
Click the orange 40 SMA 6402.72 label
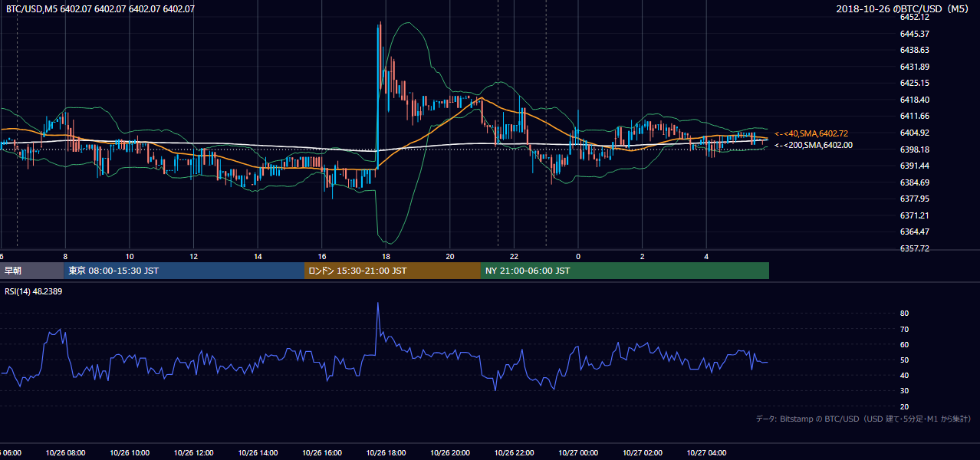[x=811, y=133]
